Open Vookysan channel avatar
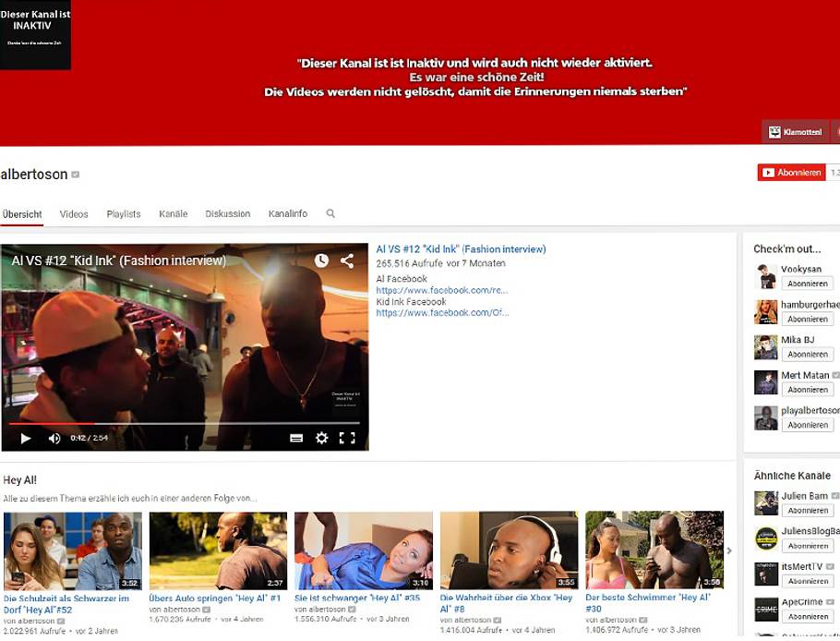The width and height of the screenshot is (840, 641). click(x=765, y=276)
